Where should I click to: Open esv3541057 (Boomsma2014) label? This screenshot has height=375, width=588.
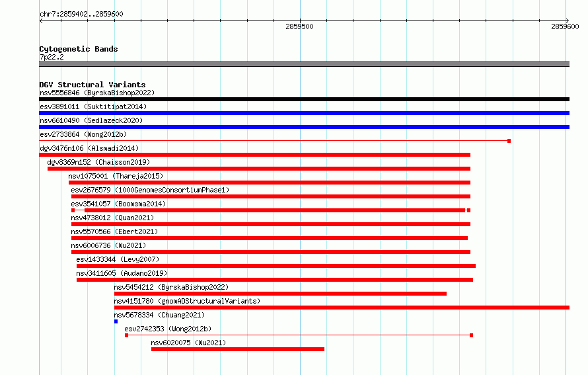(x=118, y=204)
